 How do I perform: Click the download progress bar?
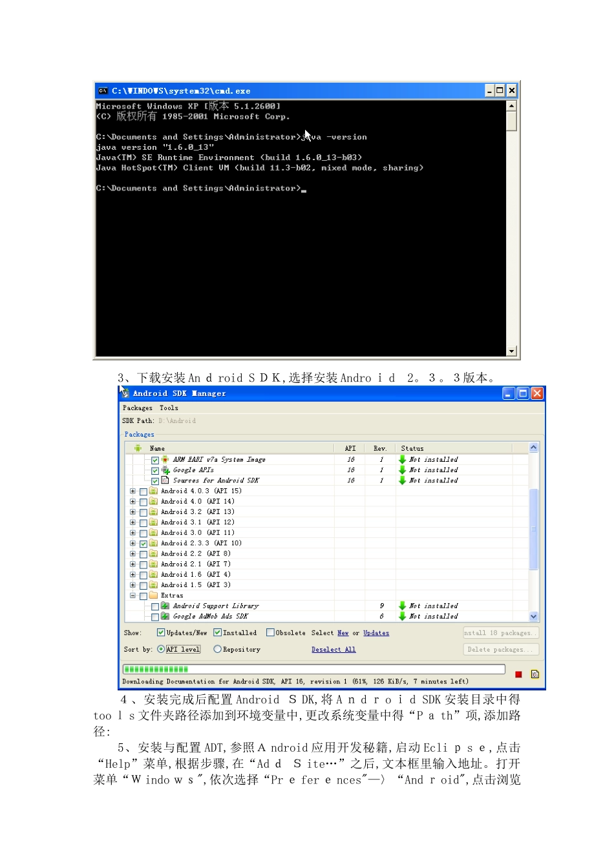point(313,669)
